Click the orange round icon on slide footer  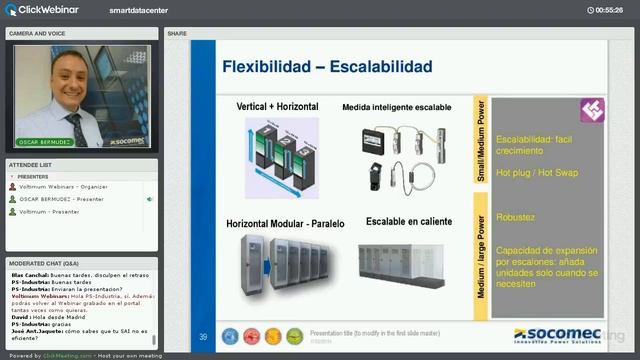(x=273, y=337)
